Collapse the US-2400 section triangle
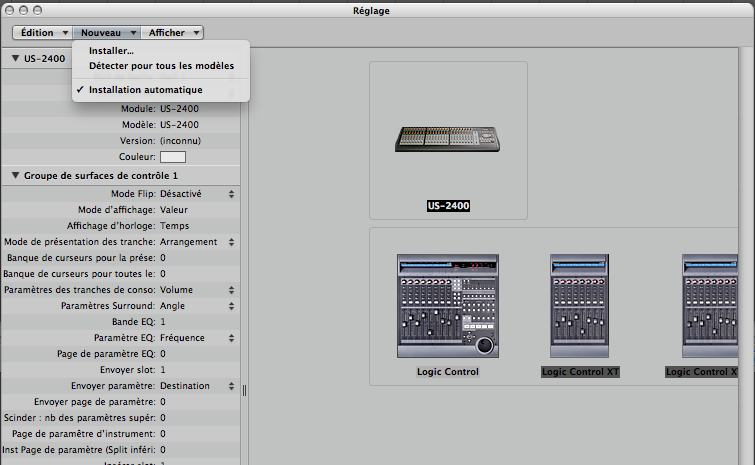The image size is (755, 465). 15,58
